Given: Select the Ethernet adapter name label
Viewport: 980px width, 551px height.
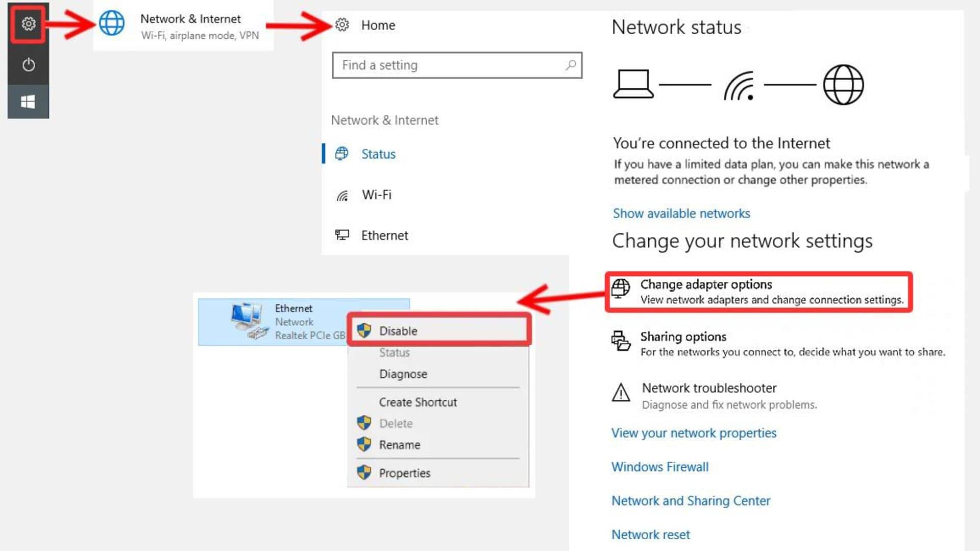Looking at the screenshot, I should click(293, 308).
